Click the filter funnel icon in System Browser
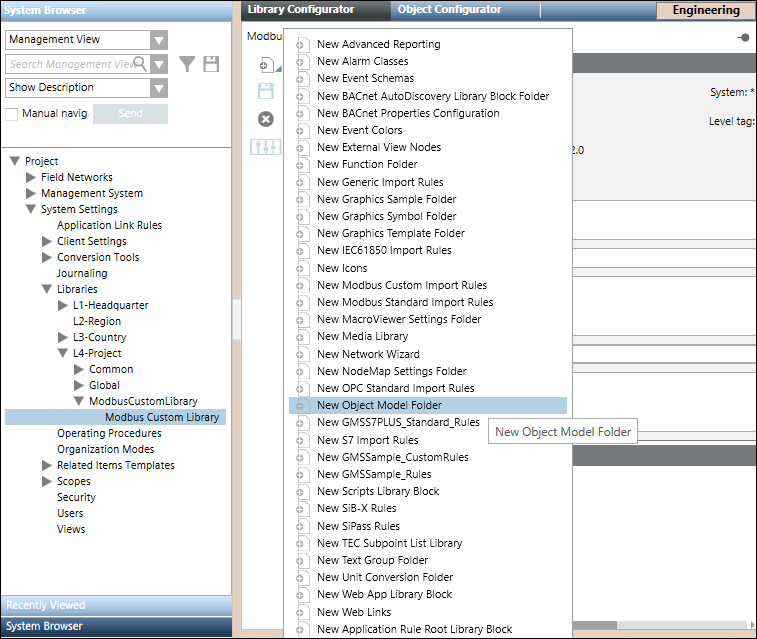757x639 pixels. coord(187,64)
